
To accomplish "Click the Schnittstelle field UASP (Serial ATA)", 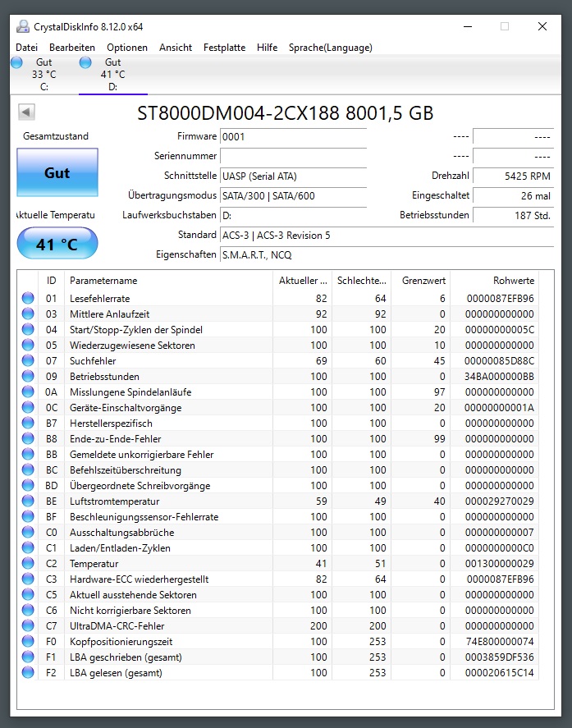I will 294,176.
